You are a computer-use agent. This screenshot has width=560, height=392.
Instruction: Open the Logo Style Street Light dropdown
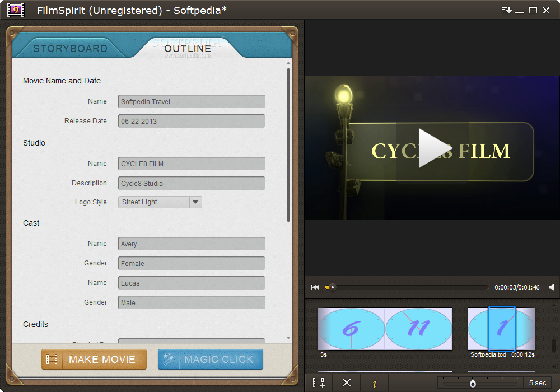[x=160, y=202]
